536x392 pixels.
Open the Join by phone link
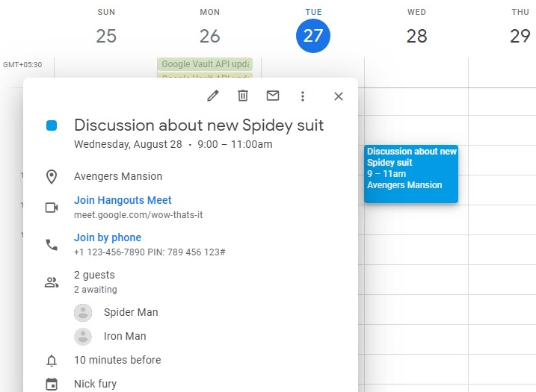108,237
